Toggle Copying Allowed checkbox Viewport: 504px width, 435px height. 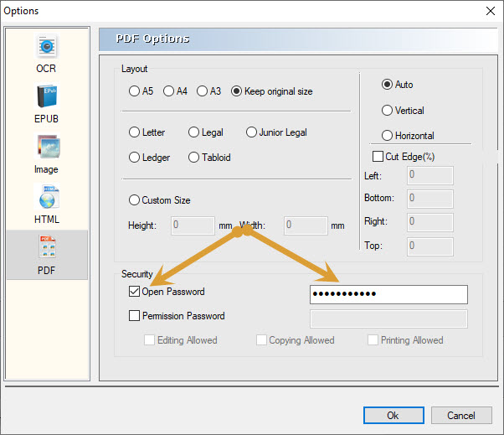tap(261, 340)
